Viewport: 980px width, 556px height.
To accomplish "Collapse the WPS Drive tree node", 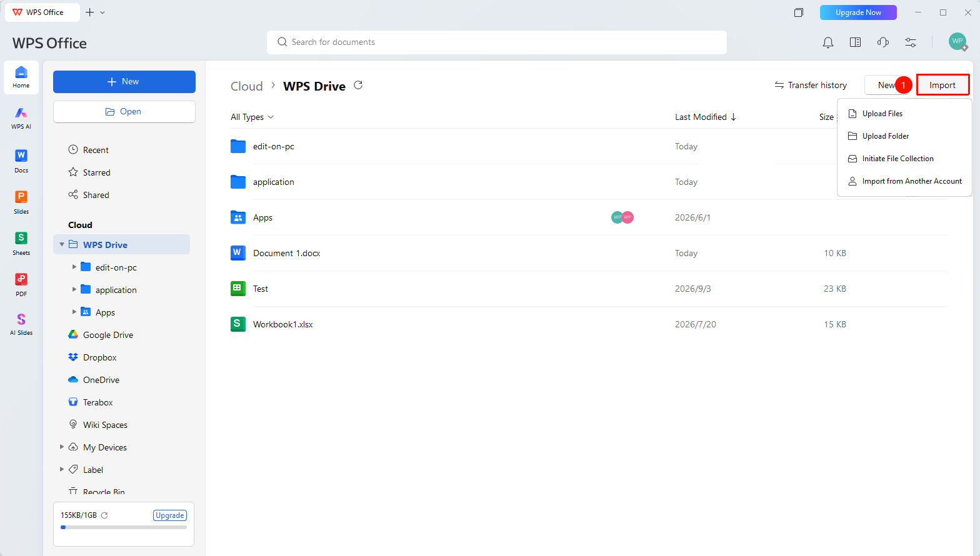I will [62, 244].
